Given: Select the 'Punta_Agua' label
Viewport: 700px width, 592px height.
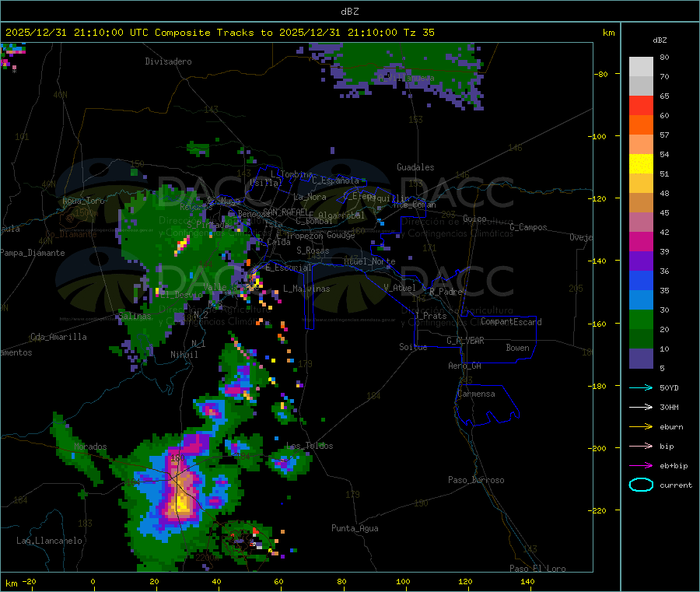Looking at the screenshot, I should click(355, 529).
